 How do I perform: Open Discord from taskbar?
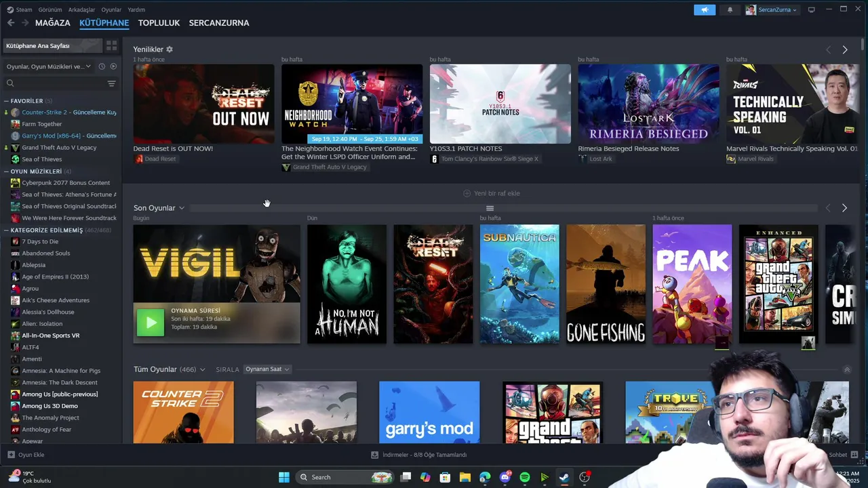pyautogui.click(x=505, y=477)
